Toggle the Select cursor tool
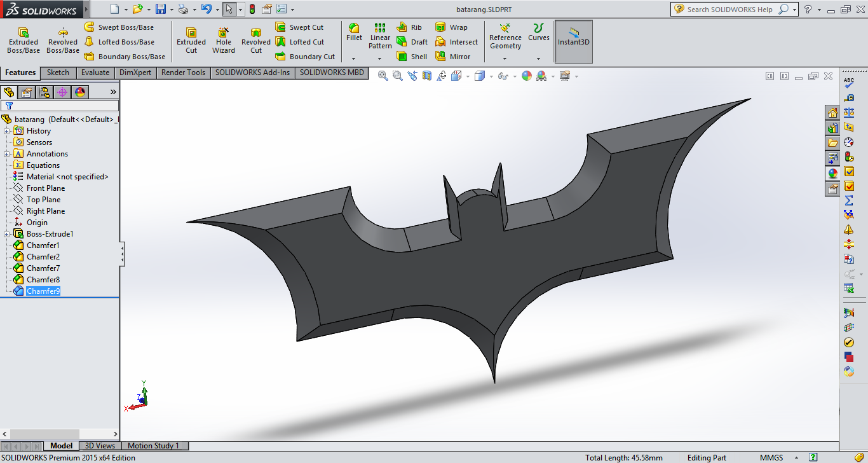Viewport: 868px width, 463px height. pyautogui.click(x=229, y=9)
